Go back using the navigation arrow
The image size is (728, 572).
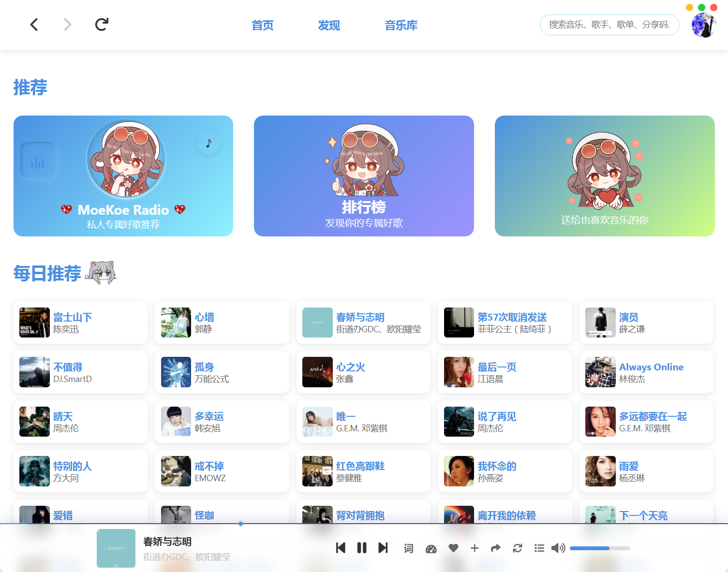coord(34,24)
